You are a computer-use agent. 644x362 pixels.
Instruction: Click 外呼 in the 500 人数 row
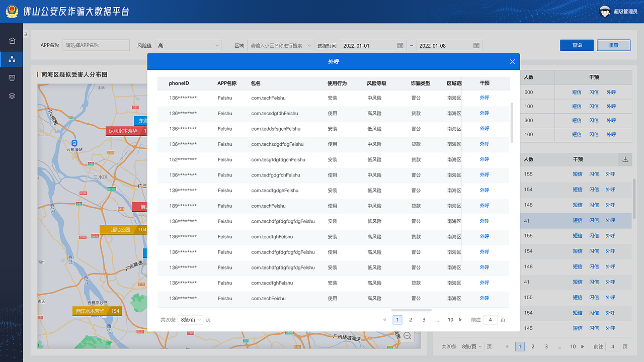tap(611, 93)
